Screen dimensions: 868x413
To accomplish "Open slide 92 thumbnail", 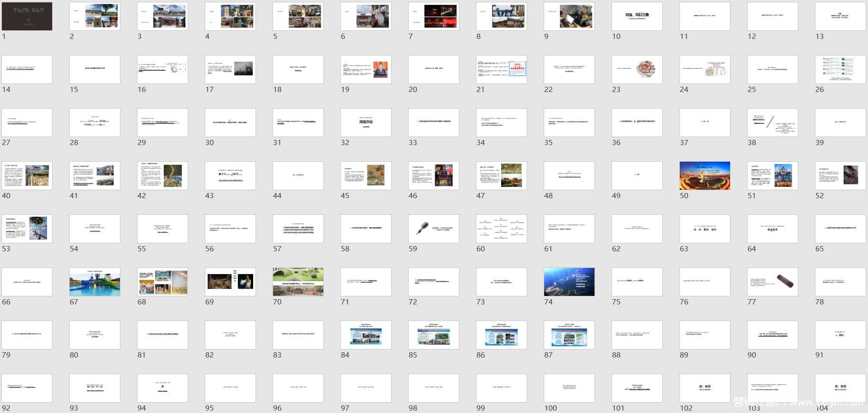I will pos(27,388).
